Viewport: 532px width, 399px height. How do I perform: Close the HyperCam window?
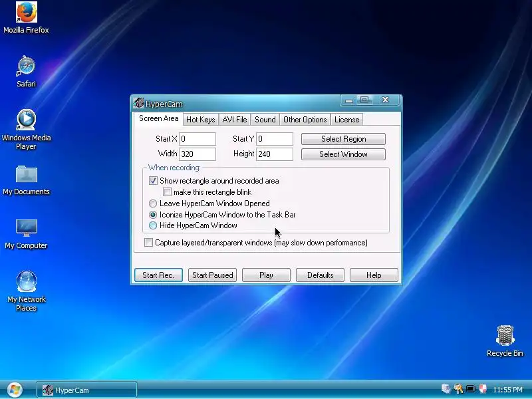[386, 100]
